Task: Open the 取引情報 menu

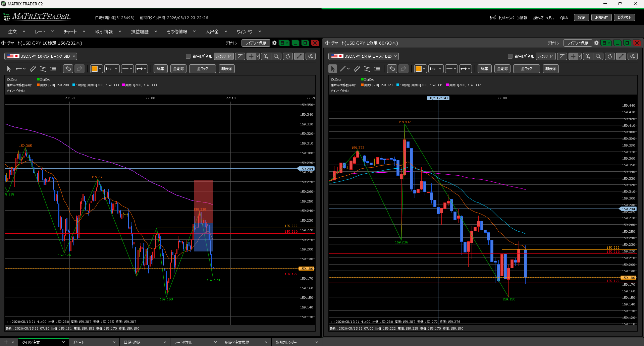Action: (x=108, y=32)
